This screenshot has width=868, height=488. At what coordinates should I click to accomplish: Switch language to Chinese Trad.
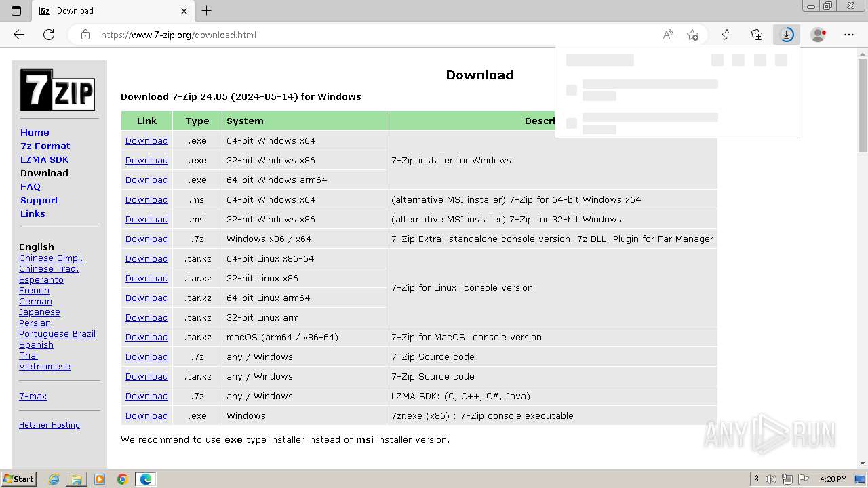[49, 268]
